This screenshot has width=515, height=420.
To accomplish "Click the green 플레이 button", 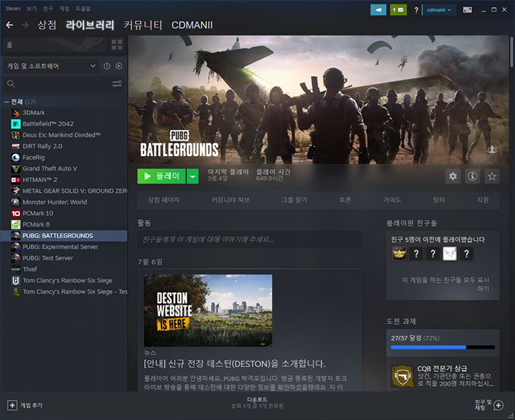I will pyautogui.click(x=162, y=176).
